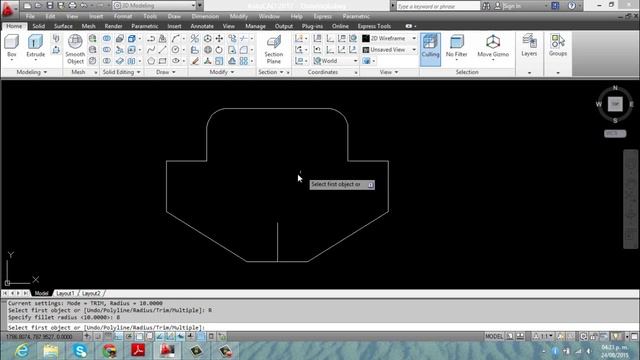
Task: Toggle Polar Tracking in status bar
Action: [129, 337]
